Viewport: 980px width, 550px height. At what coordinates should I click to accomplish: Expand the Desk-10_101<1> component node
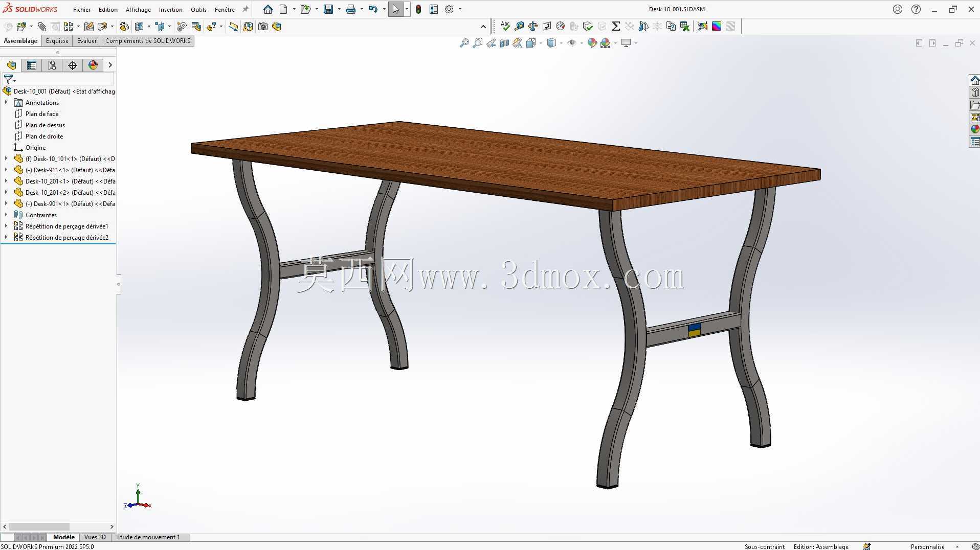pyautogui.click(x=6, y=159)
